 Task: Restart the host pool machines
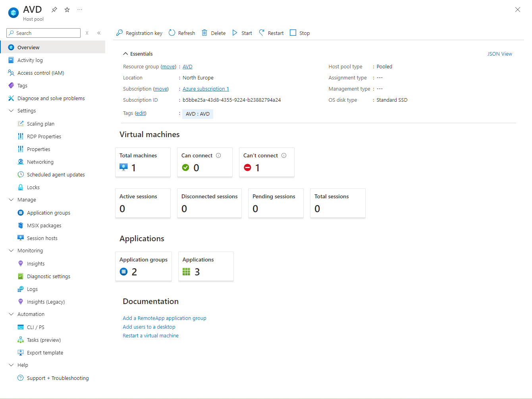click(x=271, y=33)
